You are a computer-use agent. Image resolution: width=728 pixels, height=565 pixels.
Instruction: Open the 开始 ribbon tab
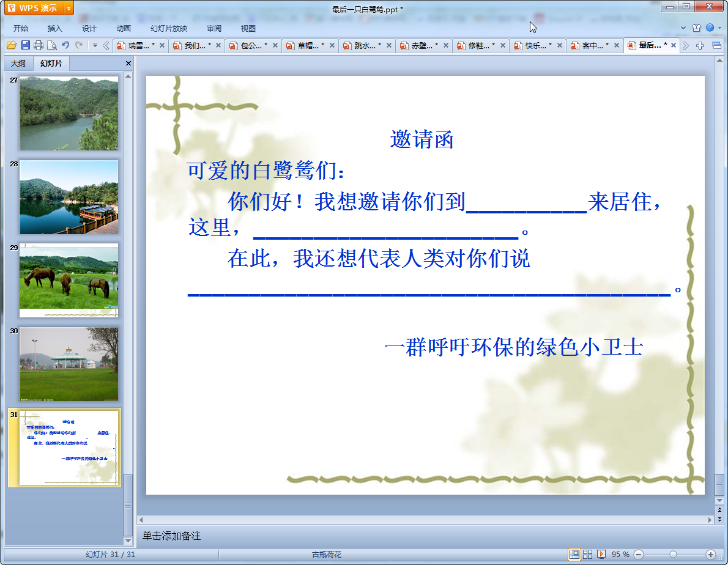(x=20, y=29)
